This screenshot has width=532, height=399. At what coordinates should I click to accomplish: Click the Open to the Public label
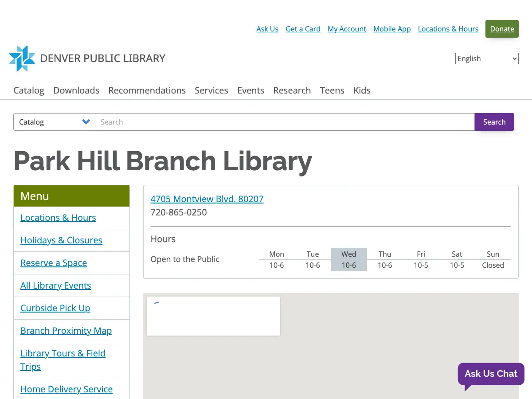coord(185,259)
